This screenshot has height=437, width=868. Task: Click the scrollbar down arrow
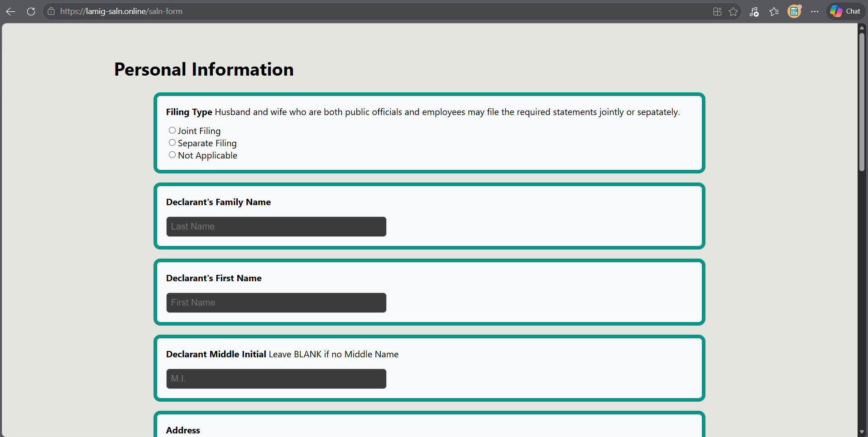[862, 432]
